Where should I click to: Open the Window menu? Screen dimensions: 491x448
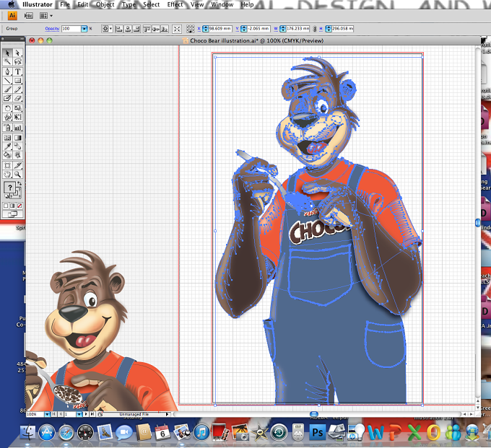pyautogui.click(x=222, y=4)
